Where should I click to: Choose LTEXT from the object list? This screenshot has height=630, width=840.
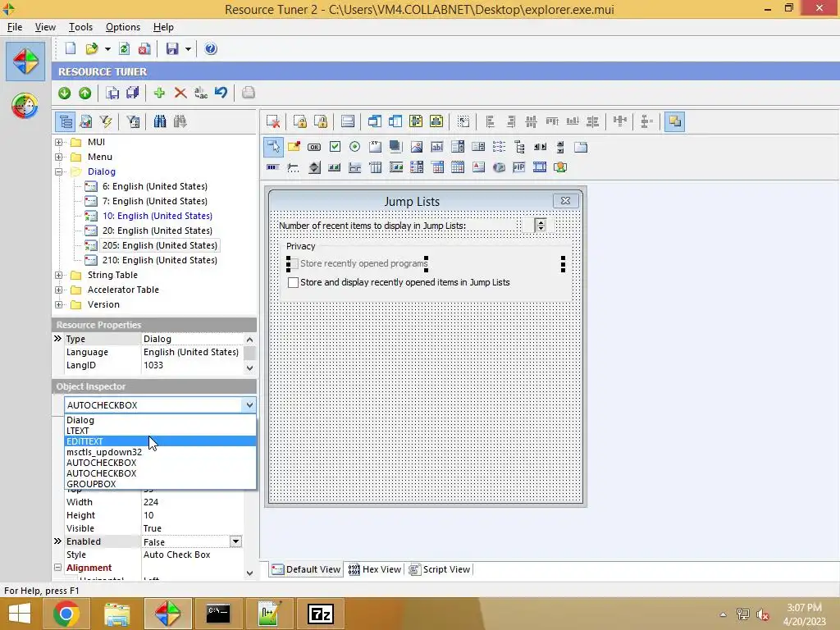(160, 431)
